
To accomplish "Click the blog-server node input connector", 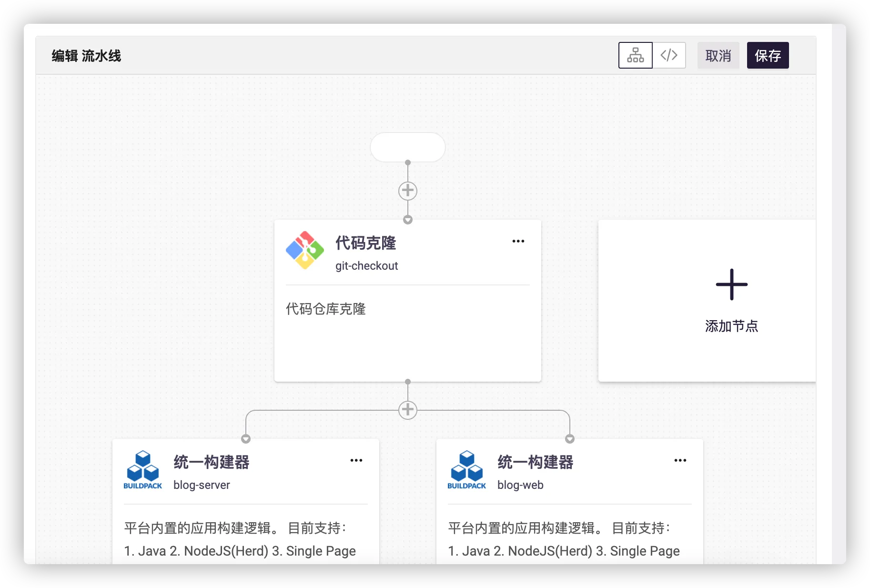I will click(246, 439).
